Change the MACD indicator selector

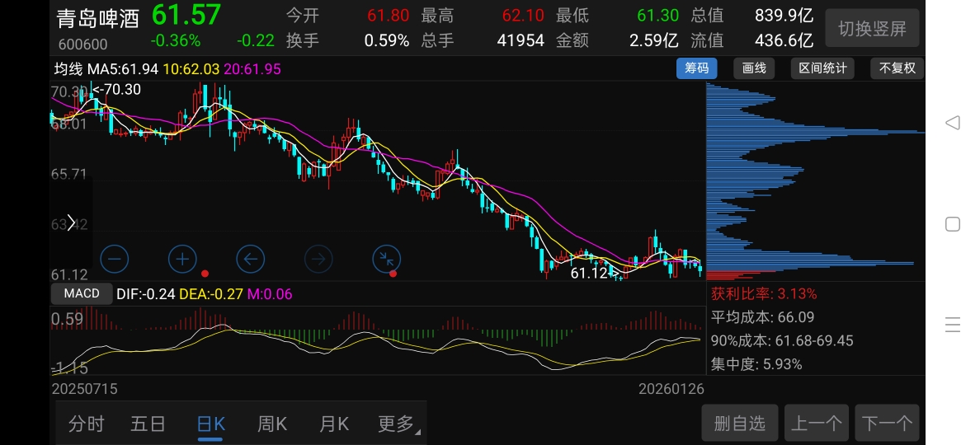coord(82,293)
